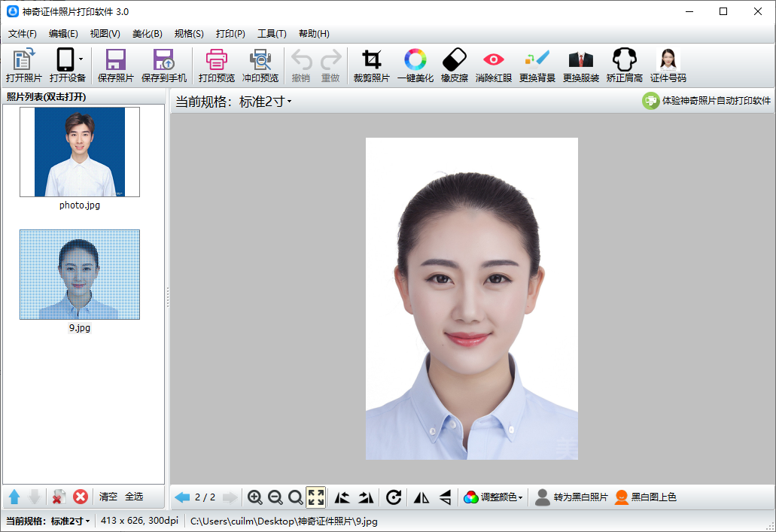Click the zoom in magnifier icon
The height and width of the screenshot is (532, 776).
pyautogui.click(x=255, y=497)
